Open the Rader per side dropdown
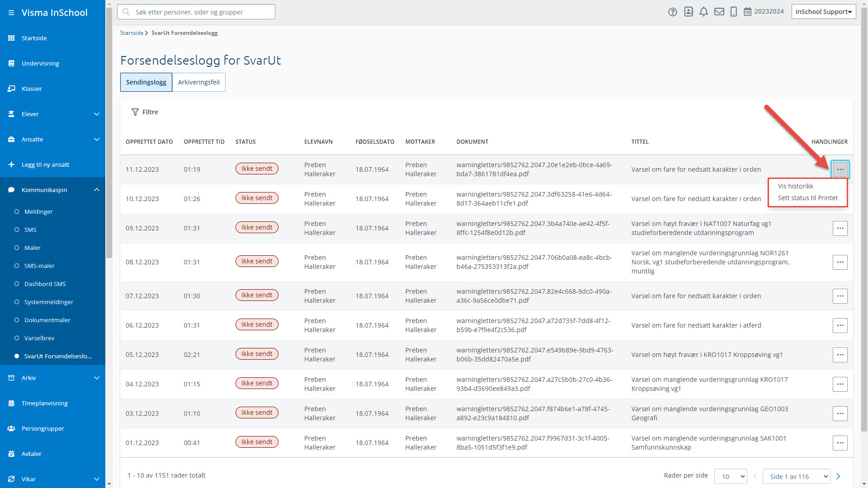Screen dimensions: 868x488 [x=731, y=476]
